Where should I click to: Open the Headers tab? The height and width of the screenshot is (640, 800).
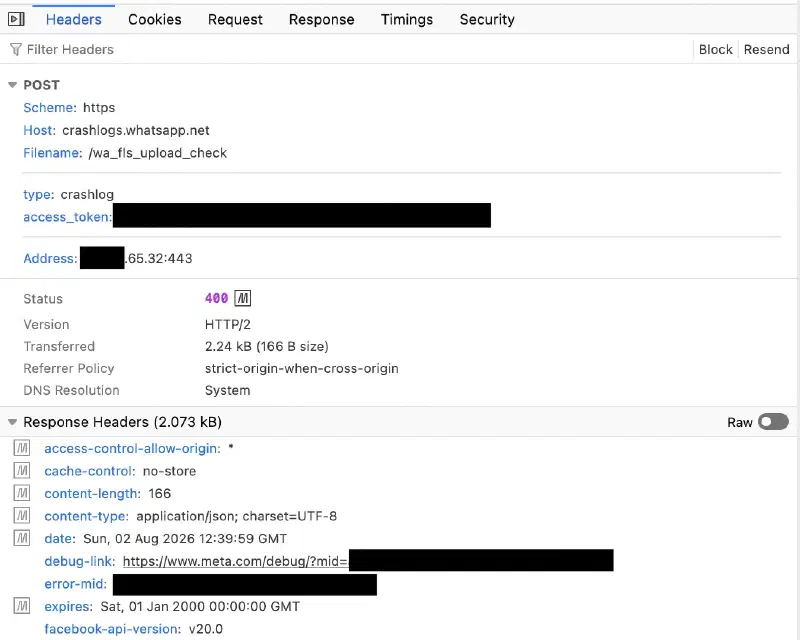coord(73,19)
